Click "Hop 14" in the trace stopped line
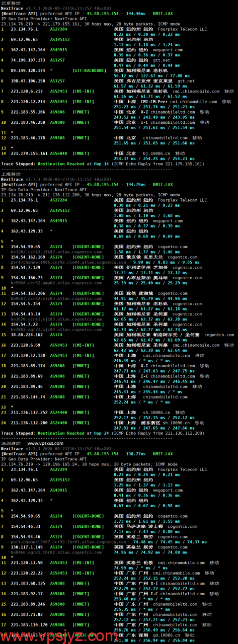This screenshot has height=644, width=238. click(x=101, y=164)
